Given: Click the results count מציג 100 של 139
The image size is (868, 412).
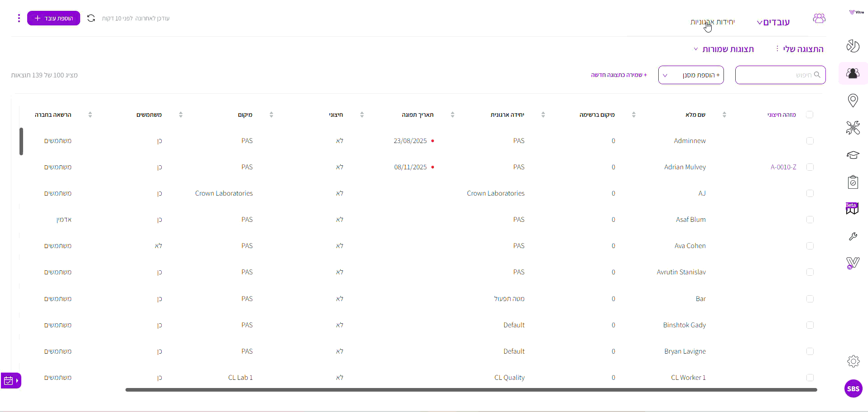Looking at the screenshot, I should (x=44, y=75).
